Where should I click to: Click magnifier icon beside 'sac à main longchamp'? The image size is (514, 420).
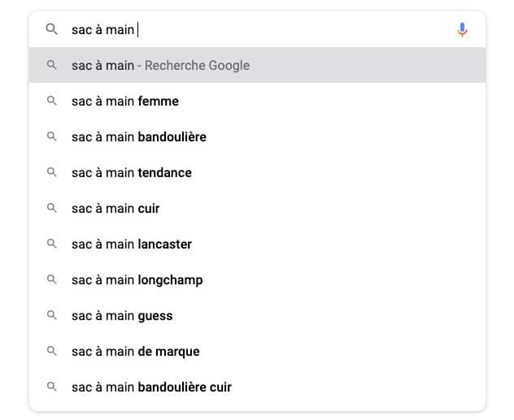(x=52, y=279)
